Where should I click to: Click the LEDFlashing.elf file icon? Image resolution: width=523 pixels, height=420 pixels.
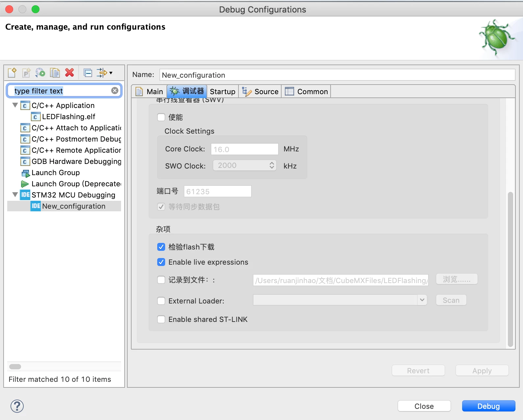click(36, 117)
